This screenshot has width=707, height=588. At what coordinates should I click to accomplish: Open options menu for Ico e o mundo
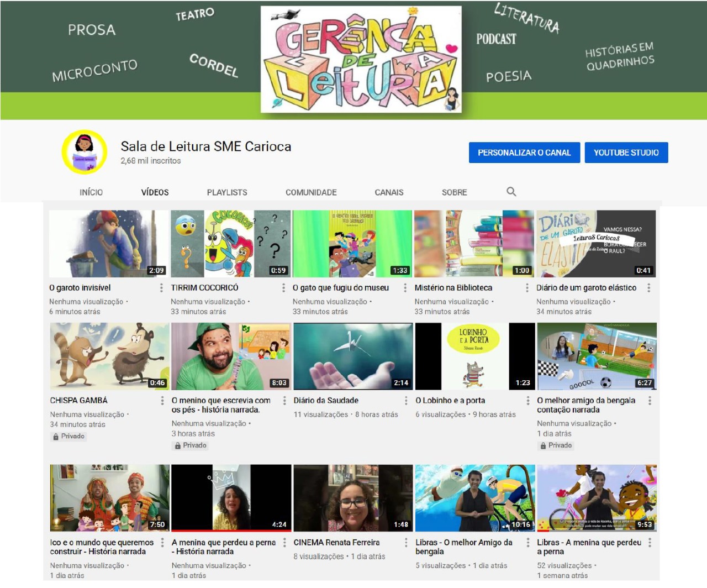pyautogui.click(x=162, y=543)
